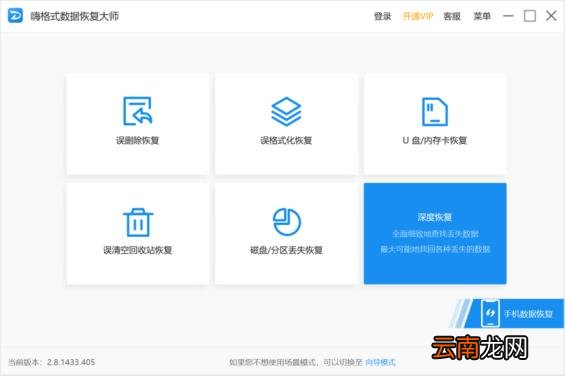Close the recovery app window
Image resolution: width=565 pixels, height=376 pixels.
pos(551,16)
